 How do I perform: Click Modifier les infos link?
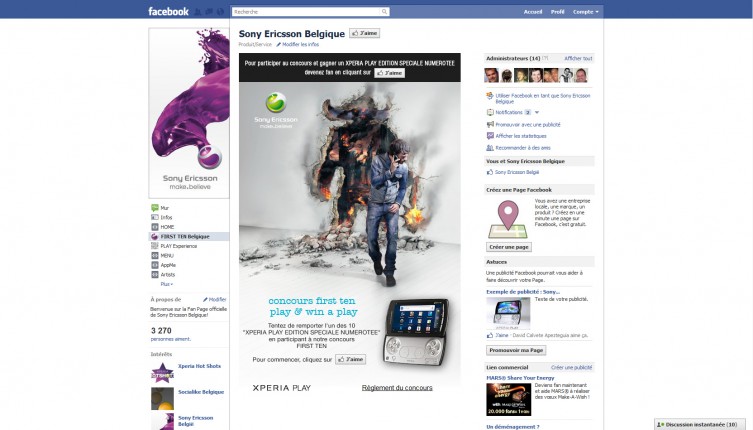tap(298, 44)
